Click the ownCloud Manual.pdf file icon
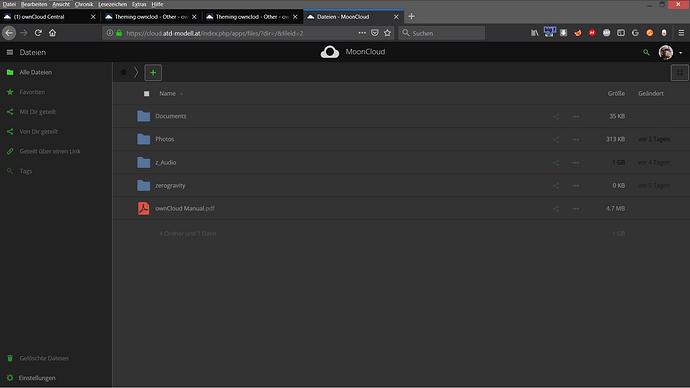Viewport: 690px width, 388px height. click(143, 208)
